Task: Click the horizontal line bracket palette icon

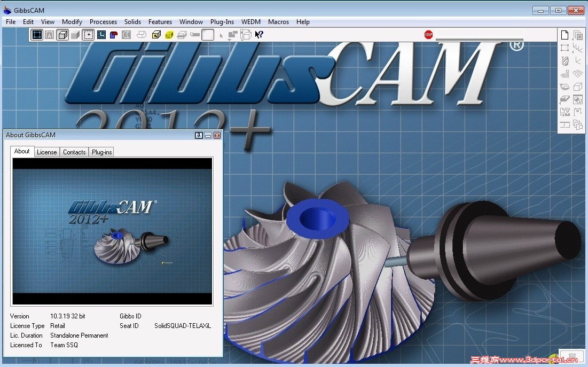Action: pyautogui.click(x=565, y=124)
